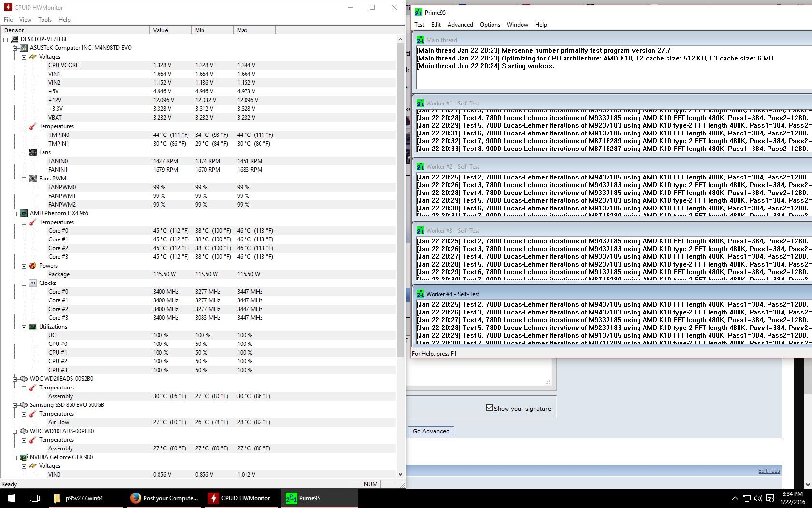This screenshot has height=508, width=812.
Task: Click the Max column header
Action: click(255, 30)
